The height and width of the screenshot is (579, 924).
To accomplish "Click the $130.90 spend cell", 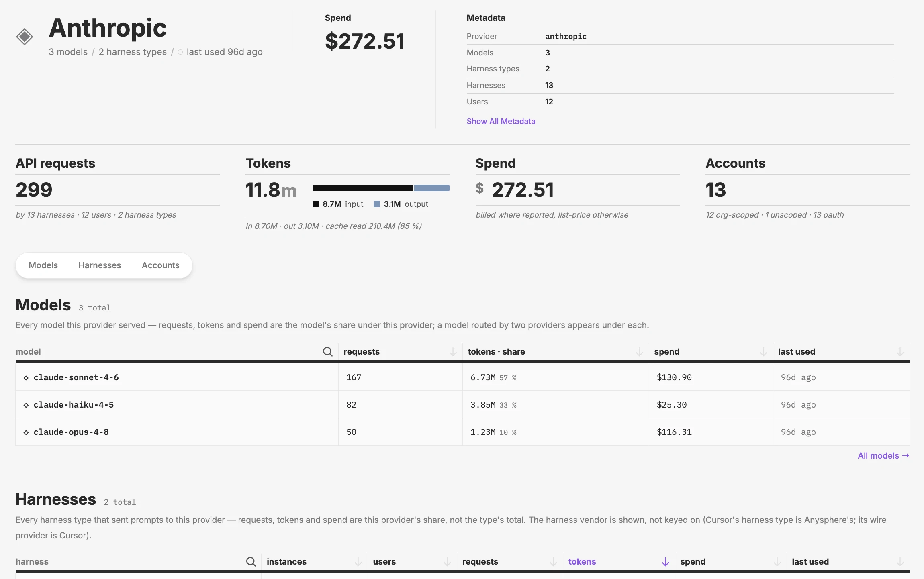I will (711, 377).
